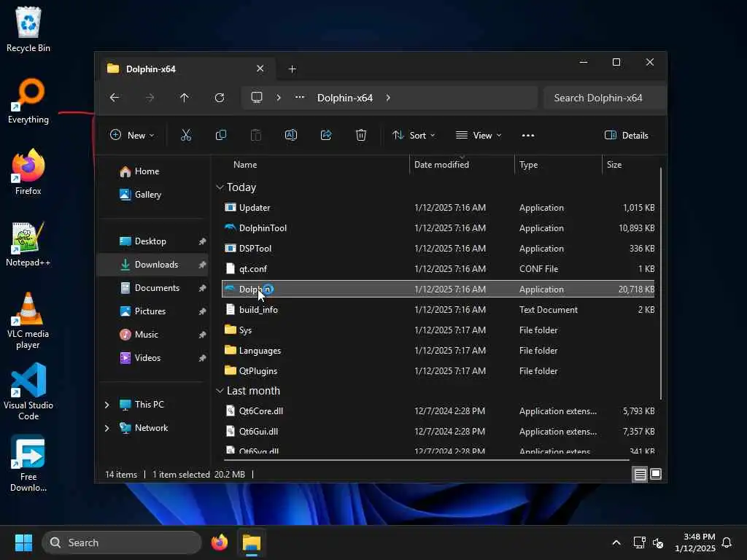
Task: Click the Cut scissors icon
Action: 186,135
